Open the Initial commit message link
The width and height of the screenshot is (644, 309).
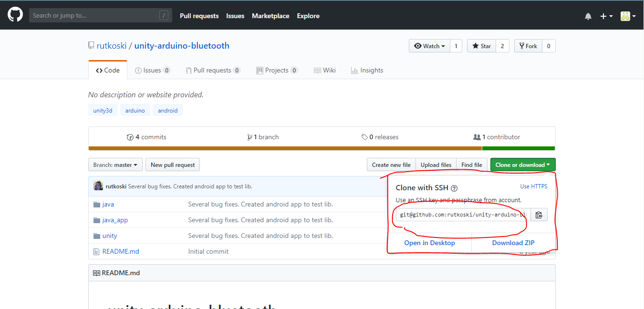(x=208, y=251)
